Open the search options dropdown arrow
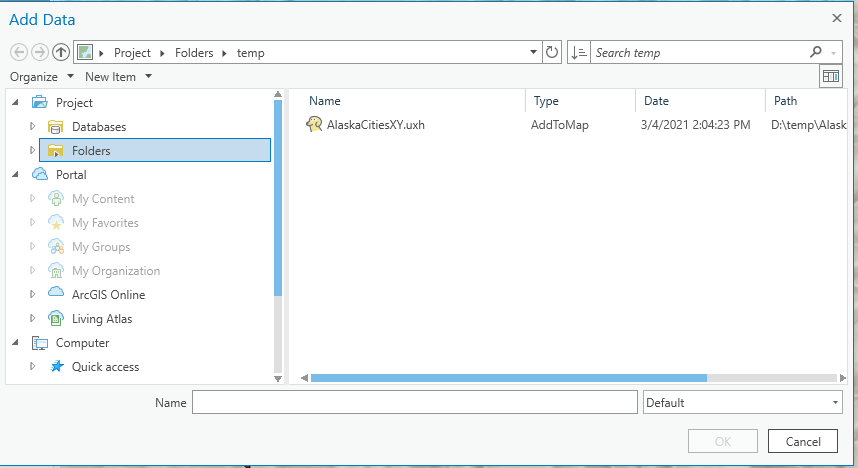Viewport: 858px width, 468px height. click(833, 53)
